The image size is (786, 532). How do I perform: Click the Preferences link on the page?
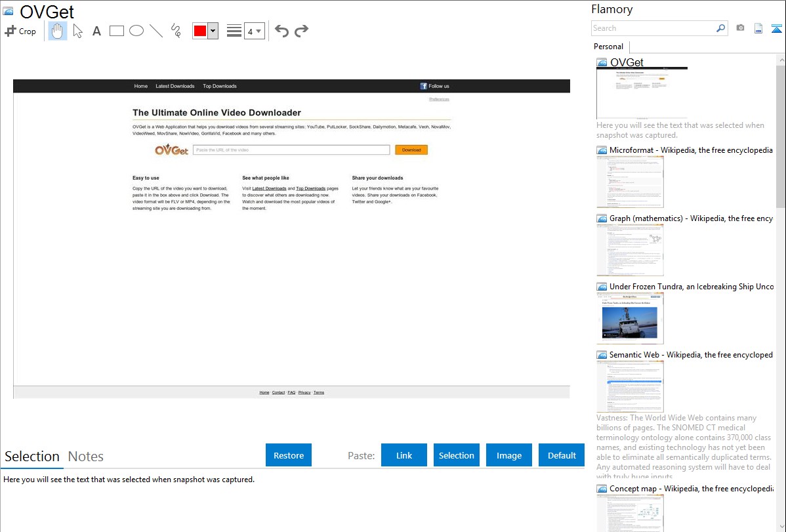coord(439,99)
